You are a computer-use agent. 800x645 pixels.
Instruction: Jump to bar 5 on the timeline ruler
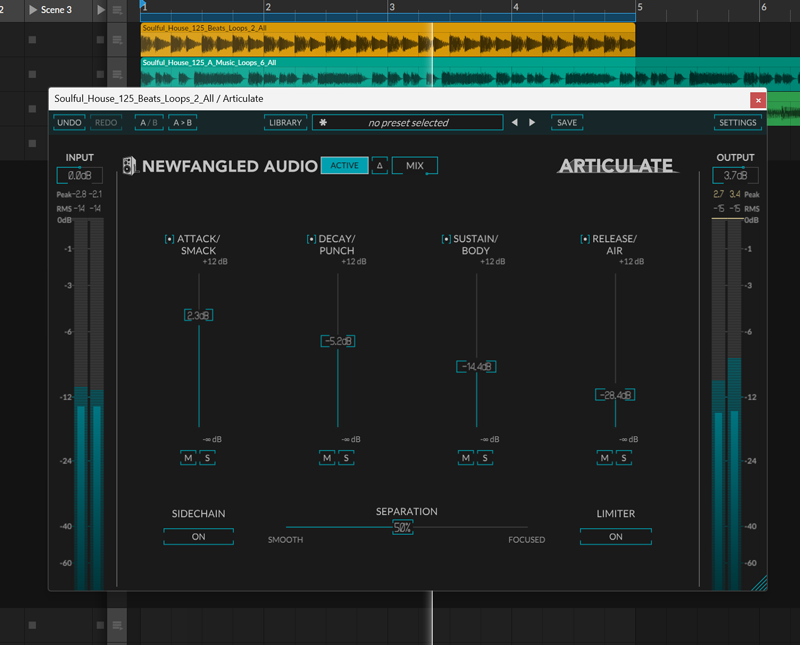(640, 7)
